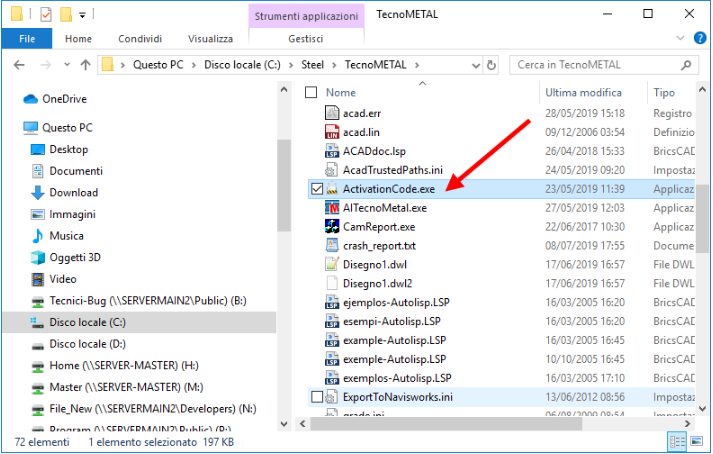Open the Help question mark icon
Viewport: 713px width, 454px height.
[x=700, y=38]
